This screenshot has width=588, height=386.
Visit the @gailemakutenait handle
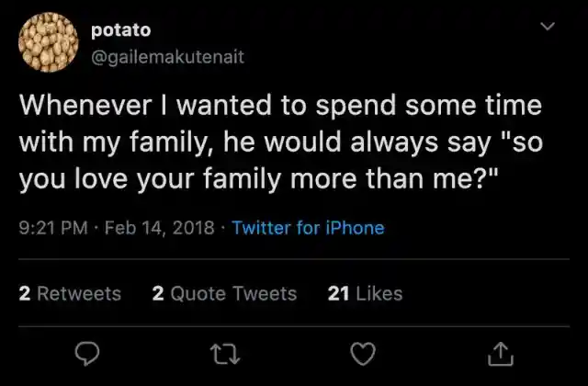click(x=167, y=56)
